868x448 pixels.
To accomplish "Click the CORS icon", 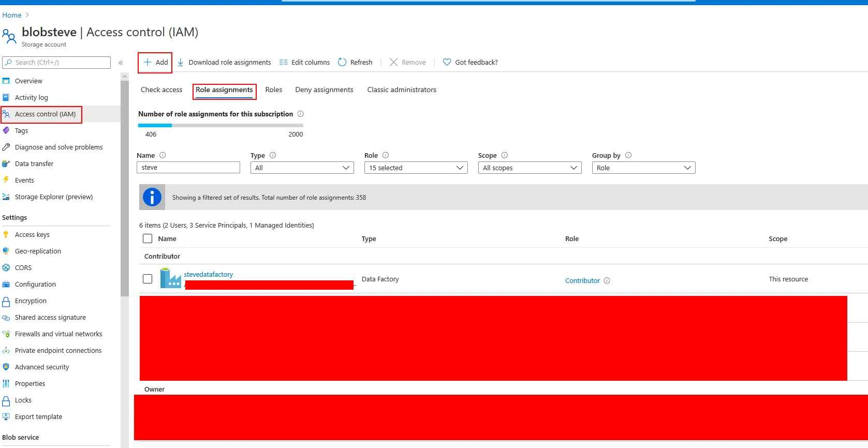I will [x=6, y=267].
